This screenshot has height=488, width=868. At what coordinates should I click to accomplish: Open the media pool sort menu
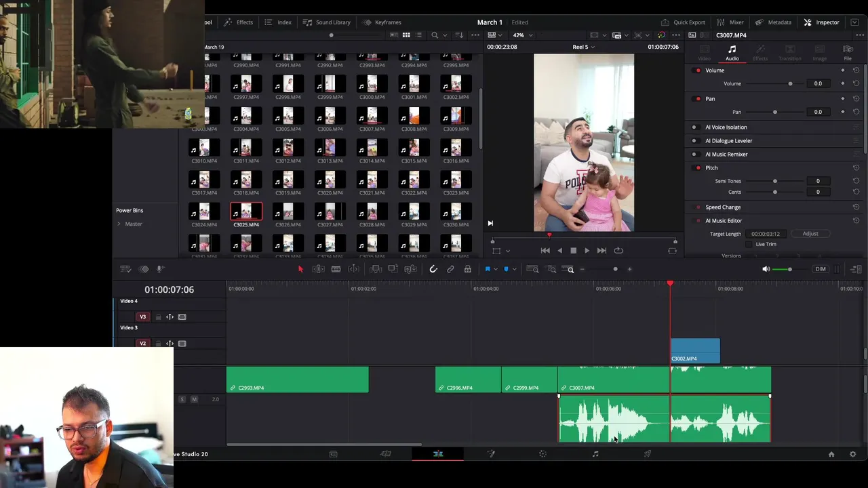(459, 35)
